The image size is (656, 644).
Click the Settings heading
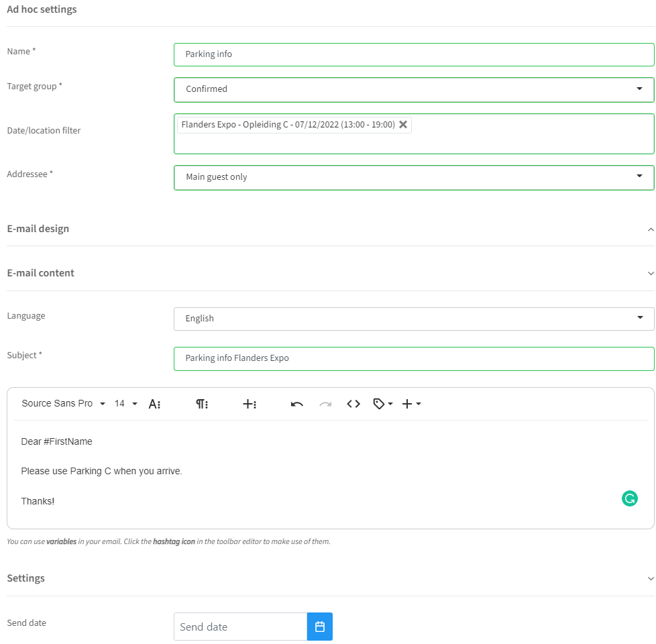[26, 578]
